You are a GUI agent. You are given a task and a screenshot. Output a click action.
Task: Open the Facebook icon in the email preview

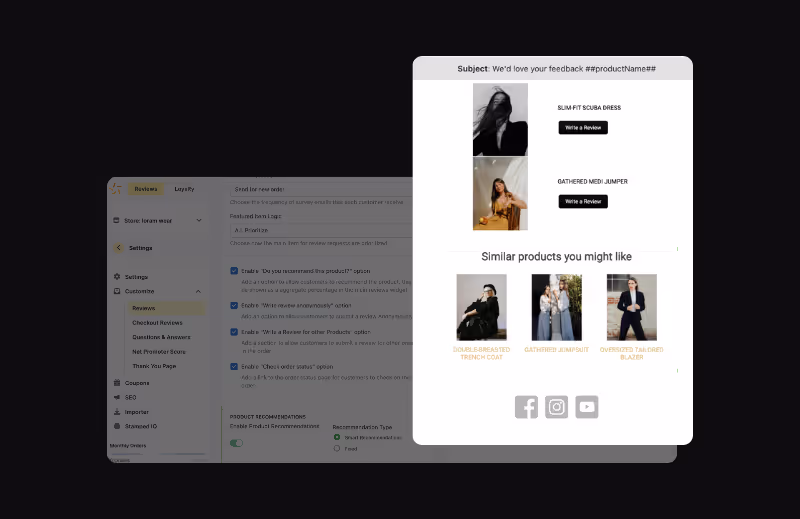pyautogui.click(x=526, y=407)
